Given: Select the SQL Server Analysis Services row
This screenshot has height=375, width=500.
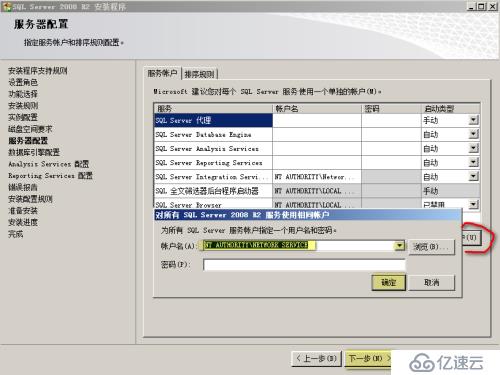Looking at the screenshot, I should tap(213, 149).
